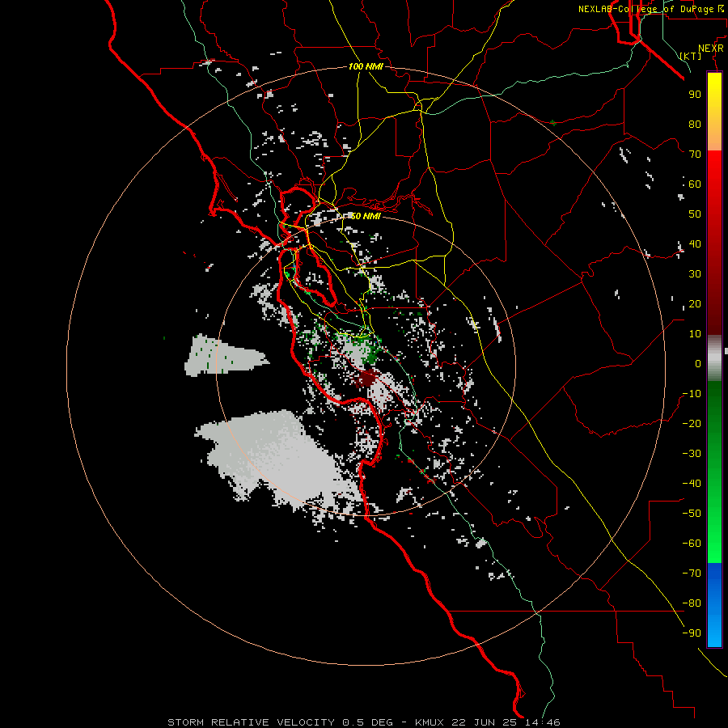728x728 pixels.
Task: Click the "22 JUN 25 14:46" timestamp
Action: (506, 722)
